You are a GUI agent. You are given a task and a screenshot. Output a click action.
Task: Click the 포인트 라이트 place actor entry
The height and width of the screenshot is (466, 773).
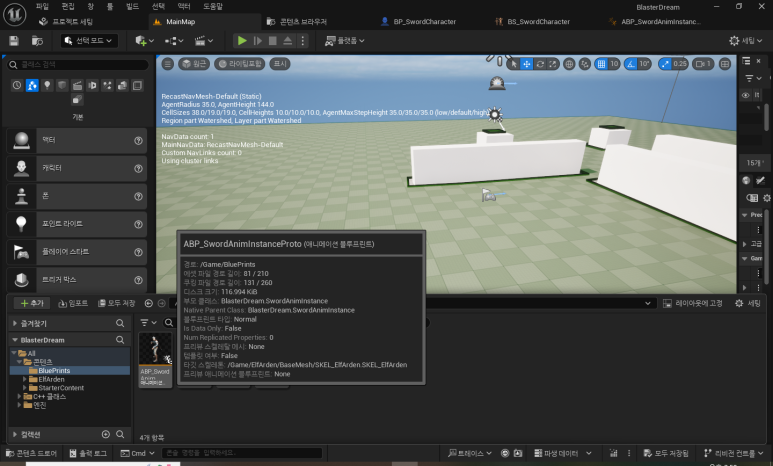[x=77, y=224]
